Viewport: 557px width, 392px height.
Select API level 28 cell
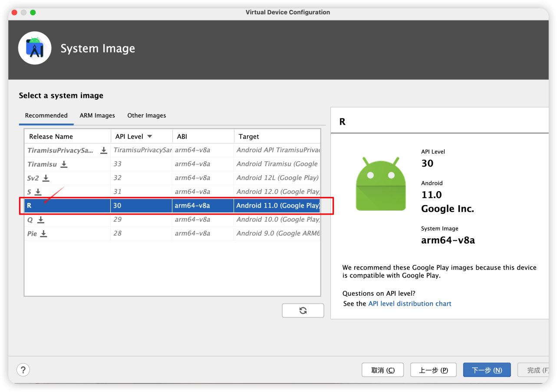point(117,234)
